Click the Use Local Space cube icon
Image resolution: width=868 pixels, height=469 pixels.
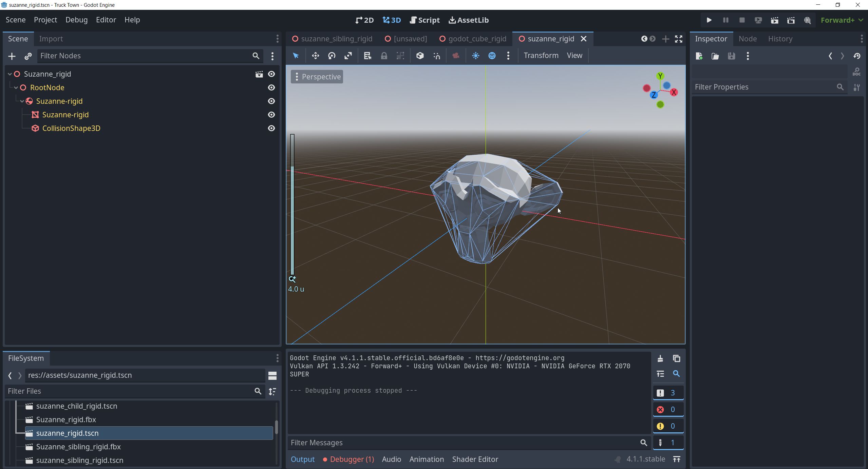[x=420, y=56]
